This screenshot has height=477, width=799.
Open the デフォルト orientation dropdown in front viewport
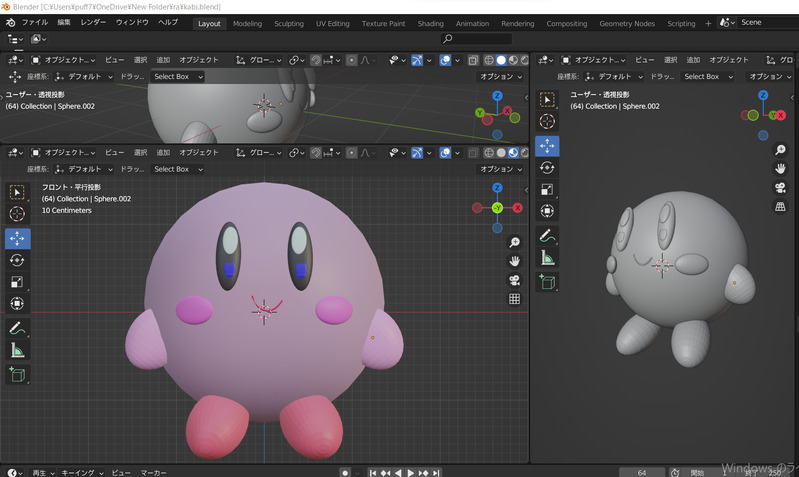coord(84,169)
